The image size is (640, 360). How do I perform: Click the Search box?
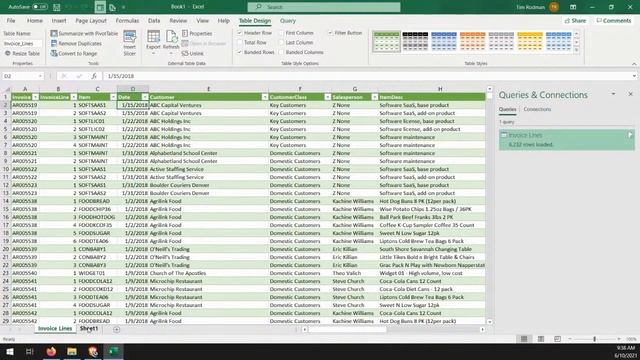324,7
